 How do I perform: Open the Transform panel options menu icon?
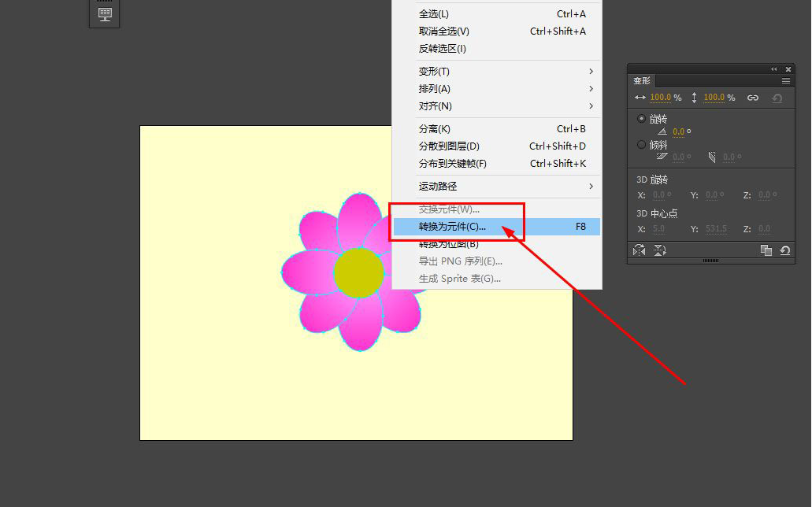click(x=786, y=80)
